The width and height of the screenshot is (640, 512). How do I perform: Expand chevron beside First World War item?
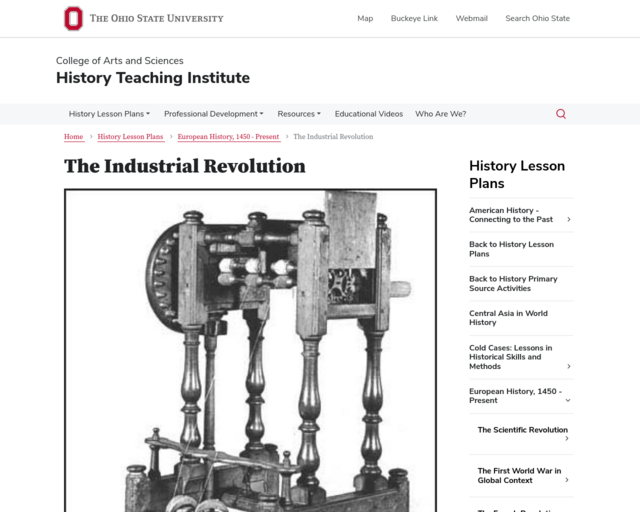coord(567,480)
